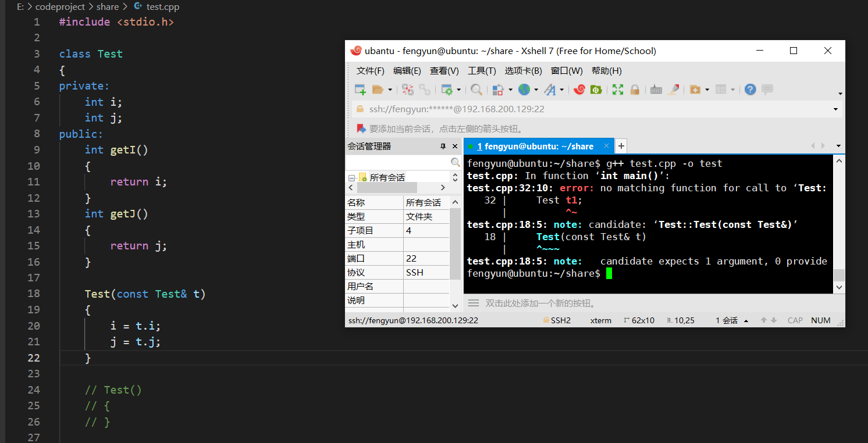Image resolution: width=868 pixels, height=443 pixels.
Task: Add a new terminal tab with plus button
Action: pyautogui.click(x=621, y=146)
